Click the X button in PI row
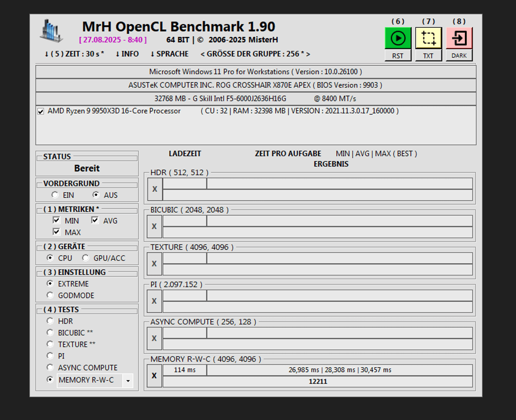The image size is (516, 420). (x=154, y=301)
